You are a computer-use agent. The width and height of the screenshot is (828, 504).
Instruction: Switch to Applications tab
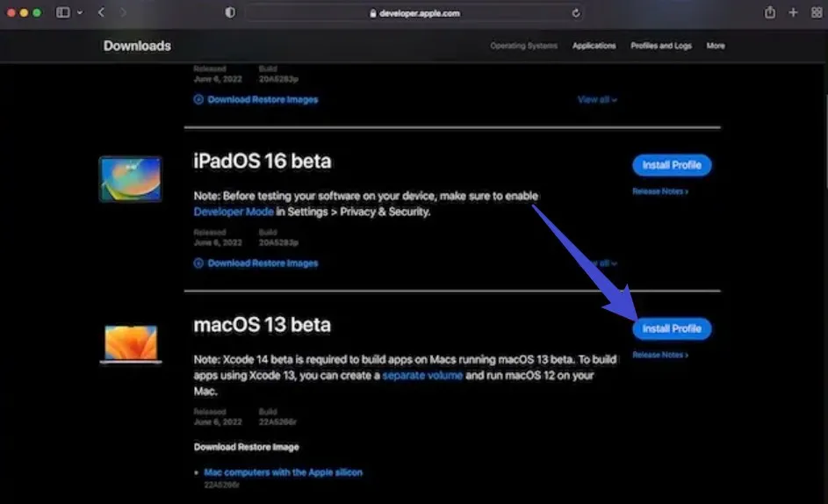(x=594, y=46)
